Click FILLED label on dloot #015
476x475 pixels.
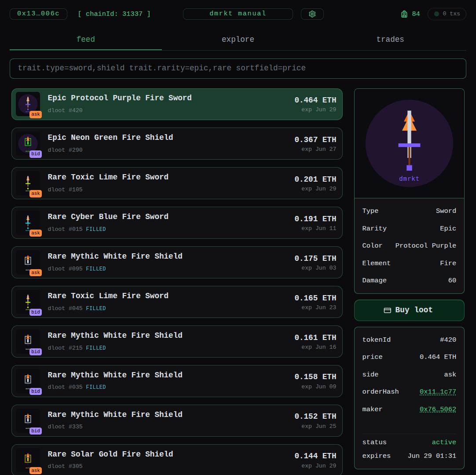(x=96, y=229)
